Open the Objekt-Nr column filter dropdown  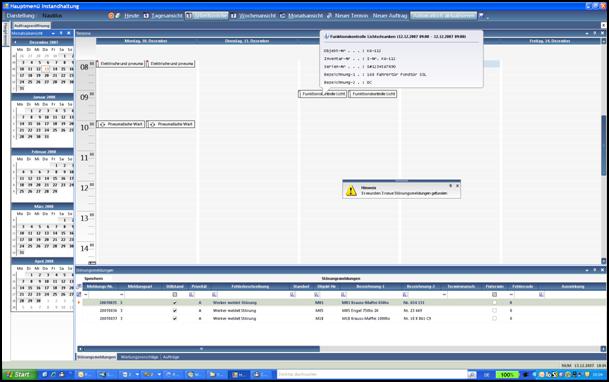(317, 295)
